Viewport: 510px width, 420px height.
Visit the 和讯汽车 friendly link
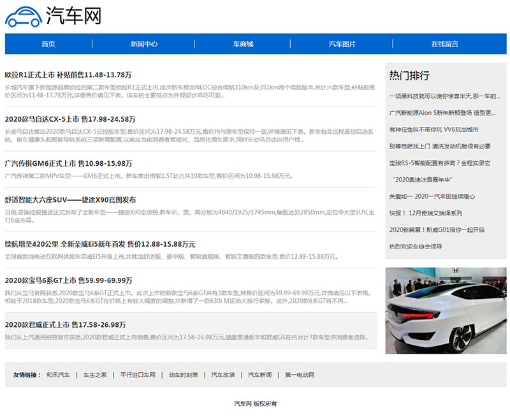[58, 375]
